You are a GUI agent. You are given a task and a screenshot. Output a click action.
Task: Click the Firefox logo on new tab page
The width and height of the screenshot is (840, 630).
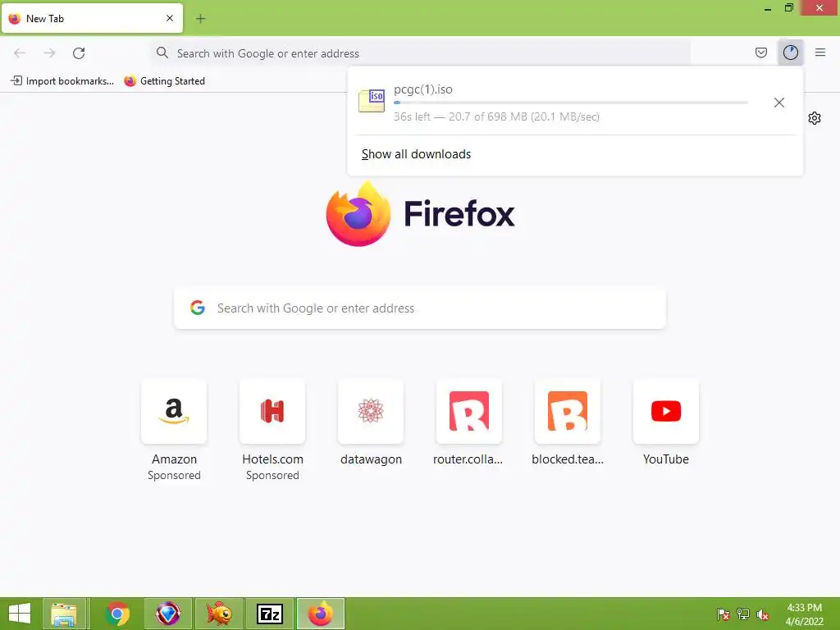421,214
